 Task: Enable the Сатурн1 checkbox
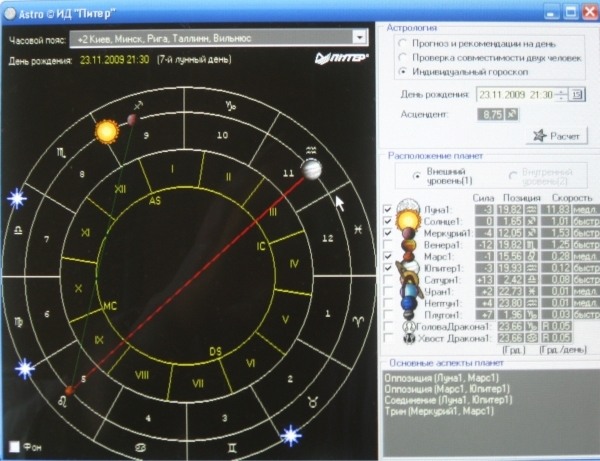[387, 280]
